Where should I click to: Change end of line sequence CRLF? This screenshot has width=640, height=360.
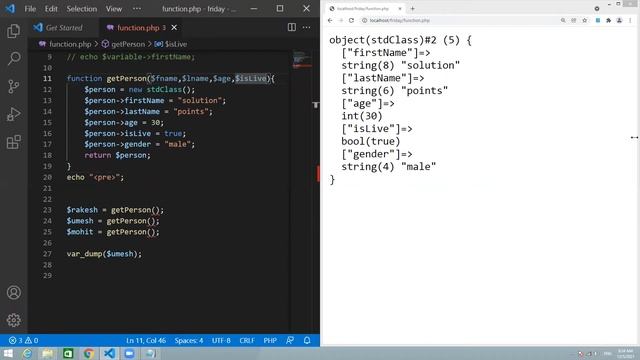(247, 340)
